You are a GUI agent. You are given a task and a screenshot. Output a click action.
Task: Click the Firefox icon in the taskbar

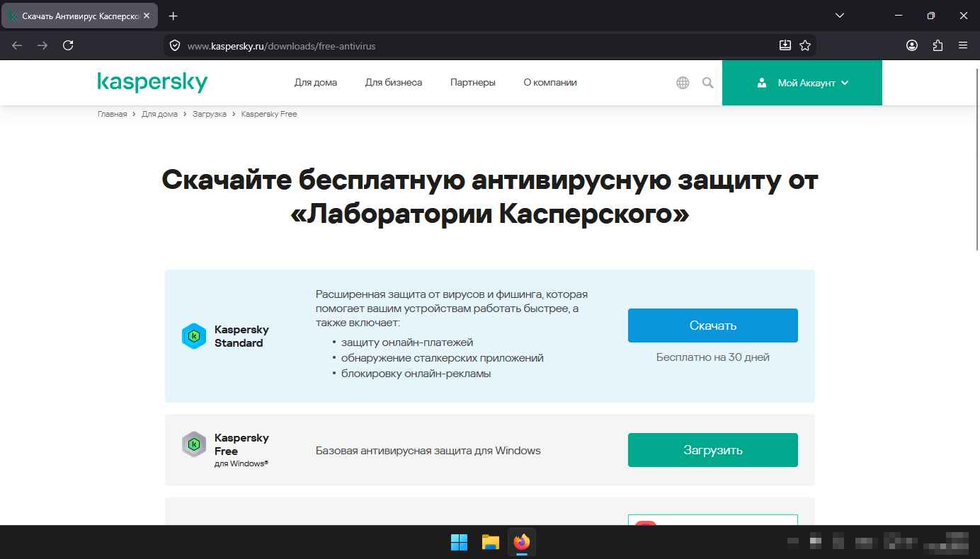522,542
